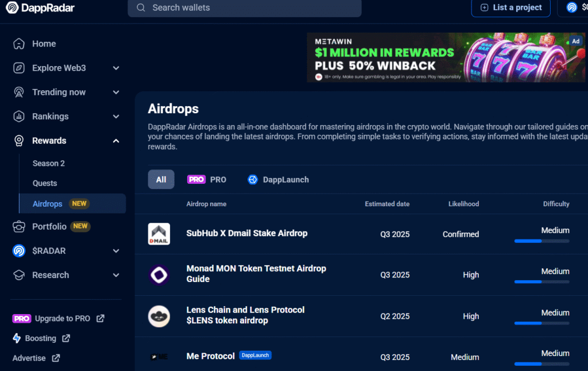
Task: Open Season 2 under Rewards
Action: [x=49, y=164]
